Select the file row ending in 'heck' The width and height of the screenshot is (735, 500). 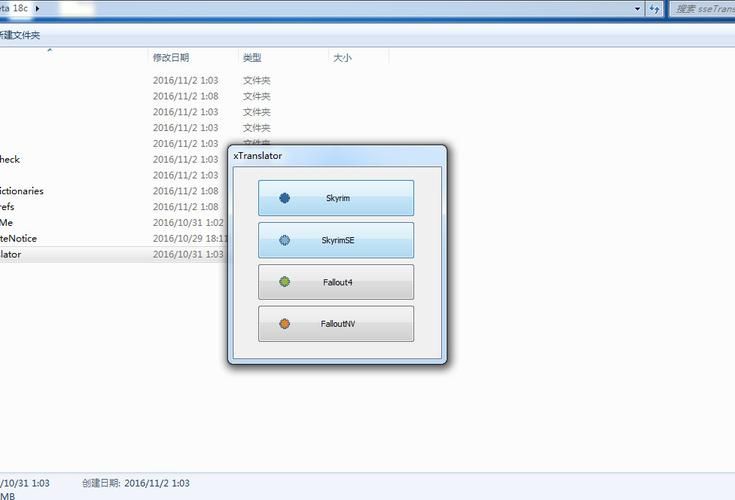(x=112, y=159)
